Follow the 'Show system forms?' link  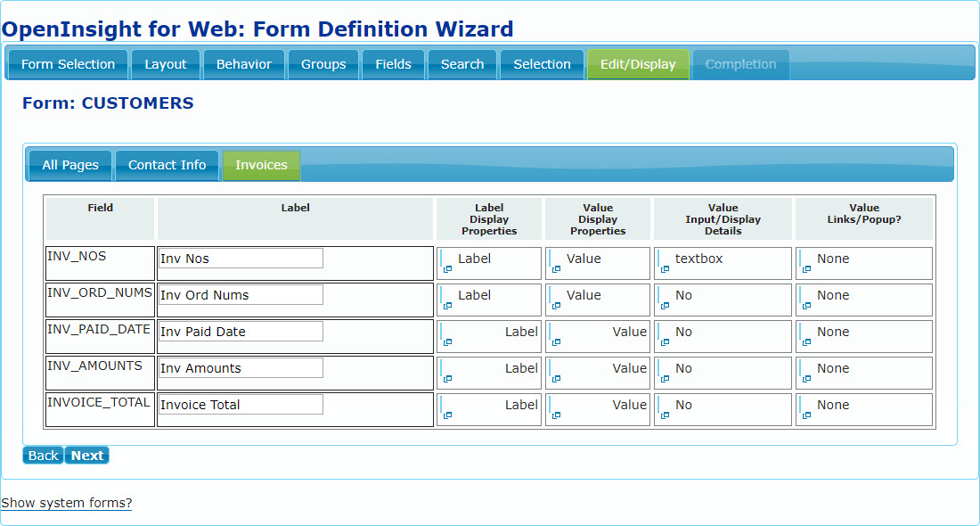(66, 503)
